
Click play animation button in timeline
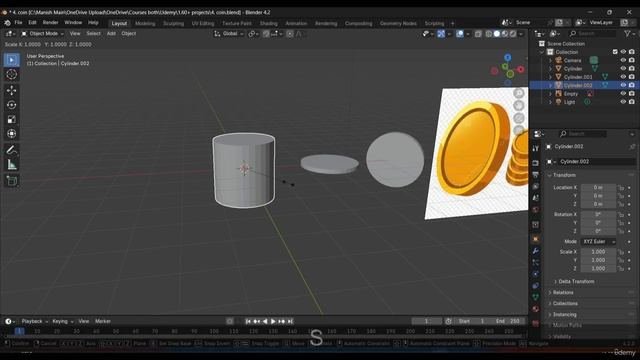pyautogui.click(x=273, y=322)
